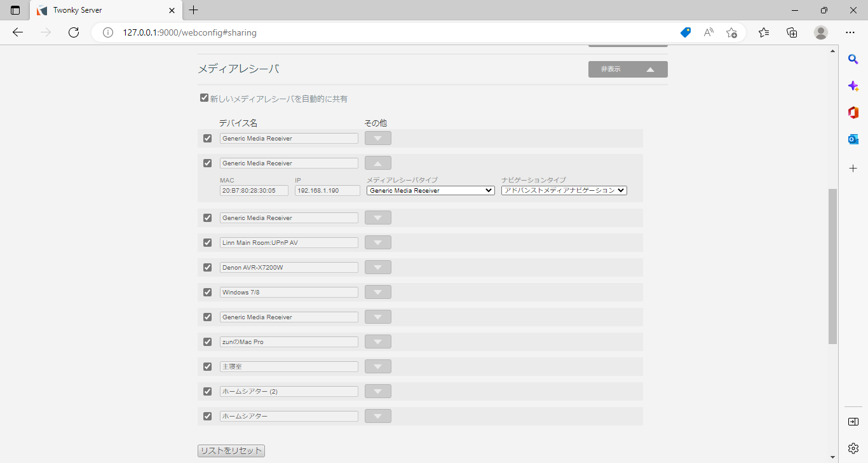Open the sidebar Outlook icon
The image size is (868, 463).
pyautogui.click(x=853, y=139)
